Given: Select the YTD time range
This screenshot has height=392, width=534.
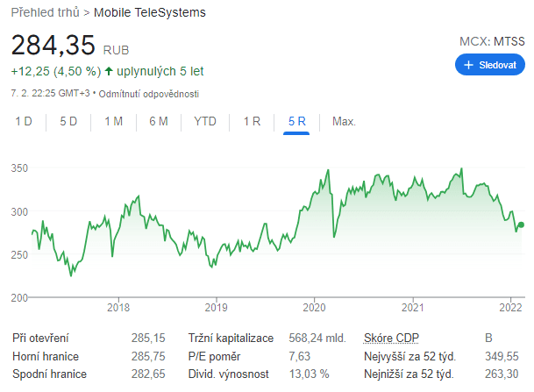Looking at the screenshot, I should [205, 121].
